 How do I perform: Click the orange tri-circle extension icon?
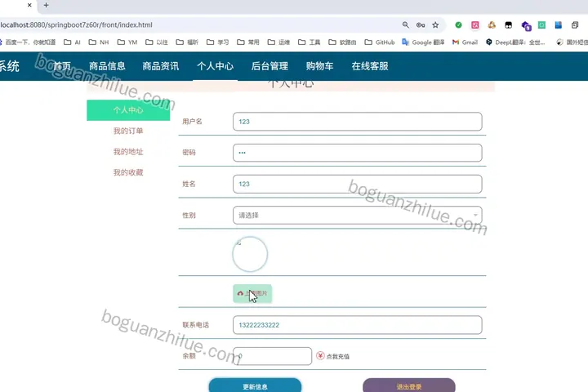tap(492, 24)
